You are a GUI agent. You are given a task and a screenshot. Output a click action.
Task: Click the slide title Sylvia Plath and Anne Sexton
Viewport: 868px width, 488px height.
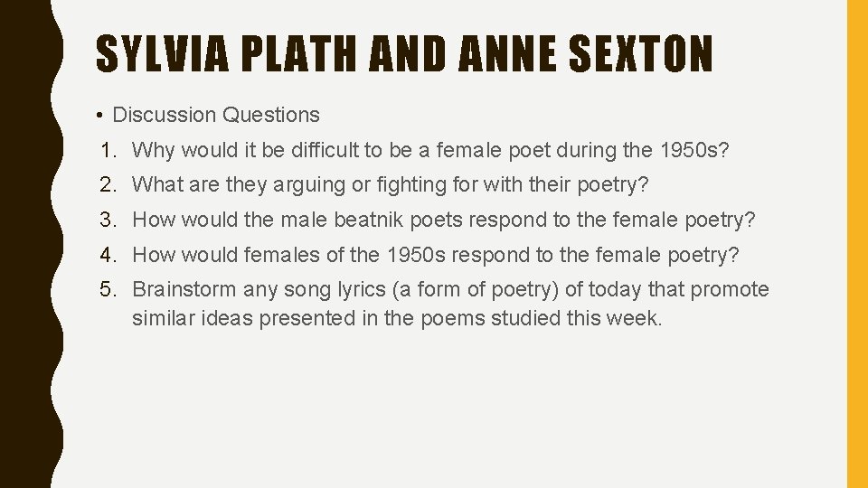click(x=404, y=54)
